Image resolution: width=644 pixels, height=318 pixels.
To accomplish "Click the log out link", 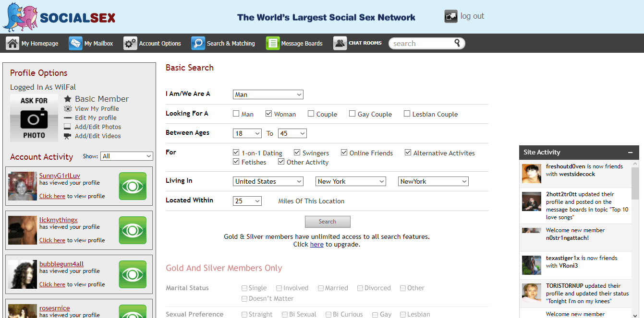I will (x=472, y=16).
